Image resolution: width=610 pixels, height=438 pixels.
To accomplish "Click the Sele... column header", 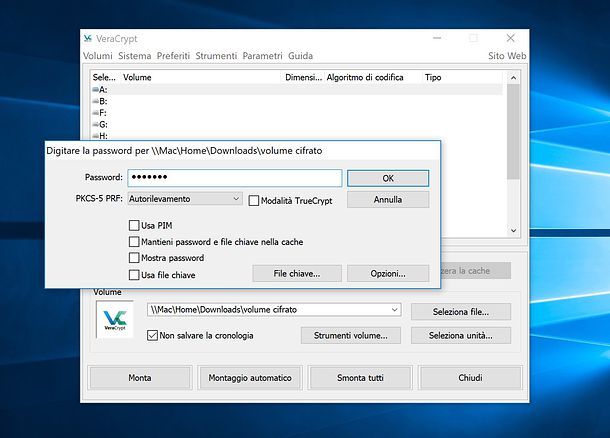I will tap(105, 77).
